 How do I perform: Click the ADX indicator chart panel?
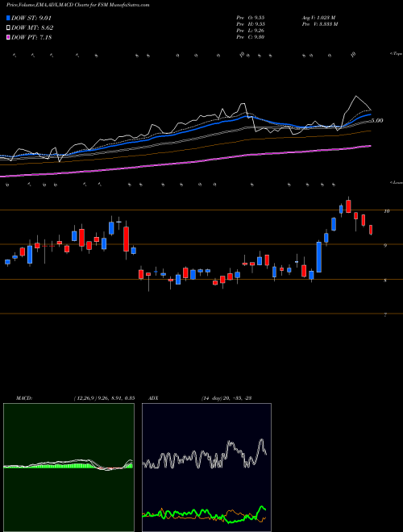pyautogui.click(x=206, y=468)
